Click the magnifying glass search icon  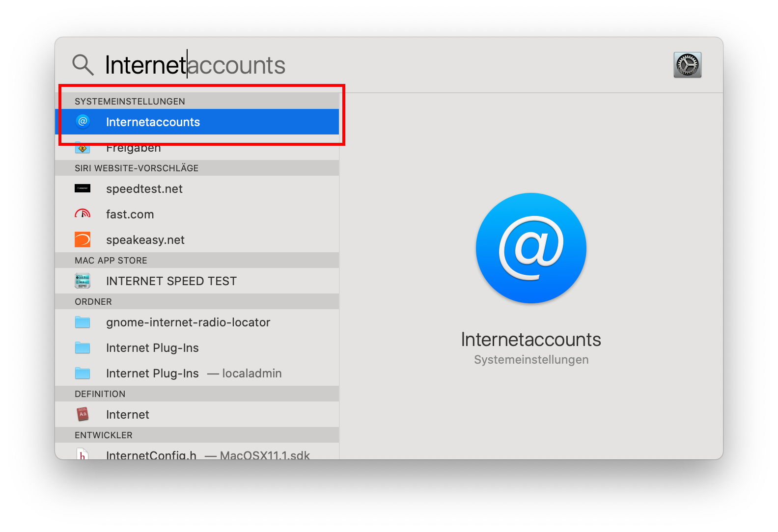[x=83, y=65]
